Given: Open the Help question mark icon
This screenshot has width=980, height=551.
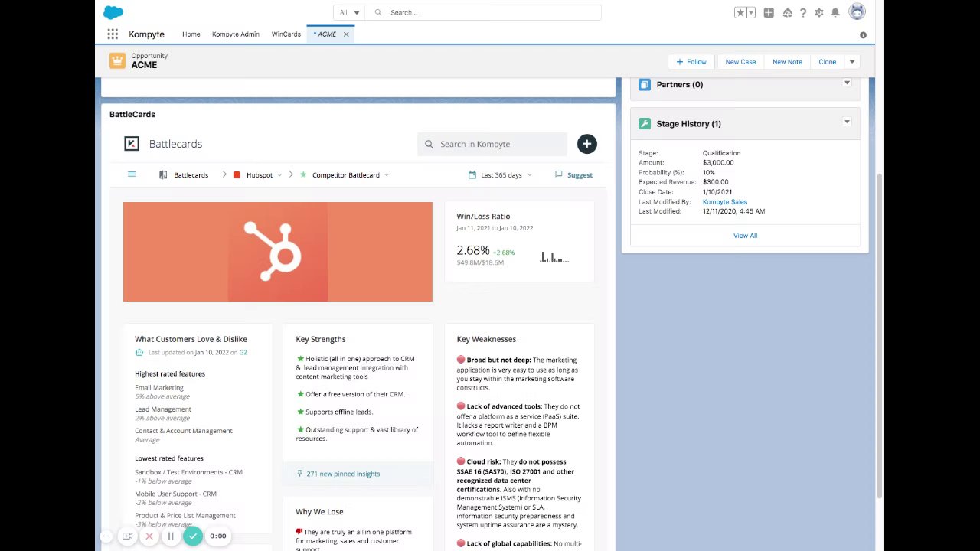Looking at the screenshot, I should (803, 13).
